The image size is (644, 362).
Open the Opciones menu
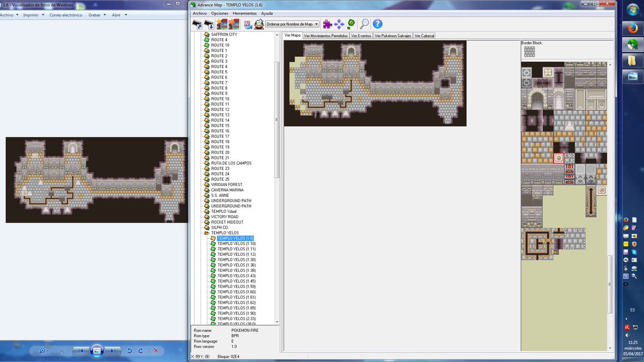[219, 13]
